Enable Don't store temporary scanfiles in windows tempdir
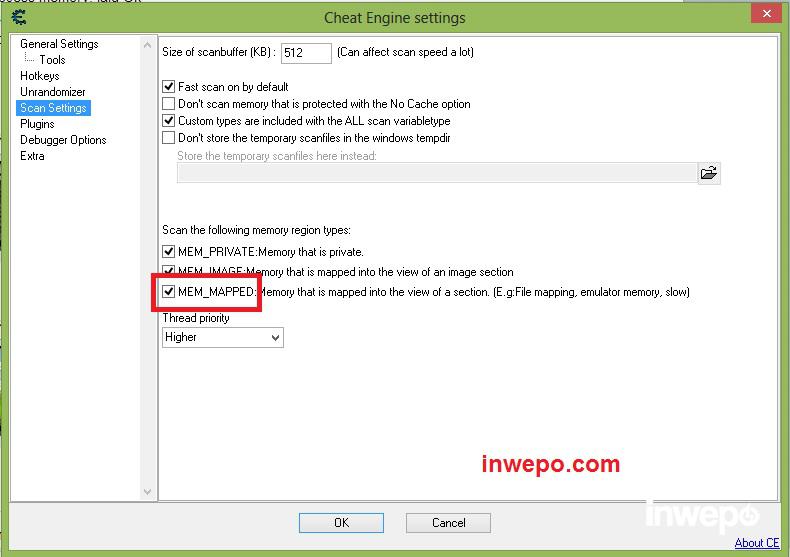The image size is (790, 557). click(168, 137)
